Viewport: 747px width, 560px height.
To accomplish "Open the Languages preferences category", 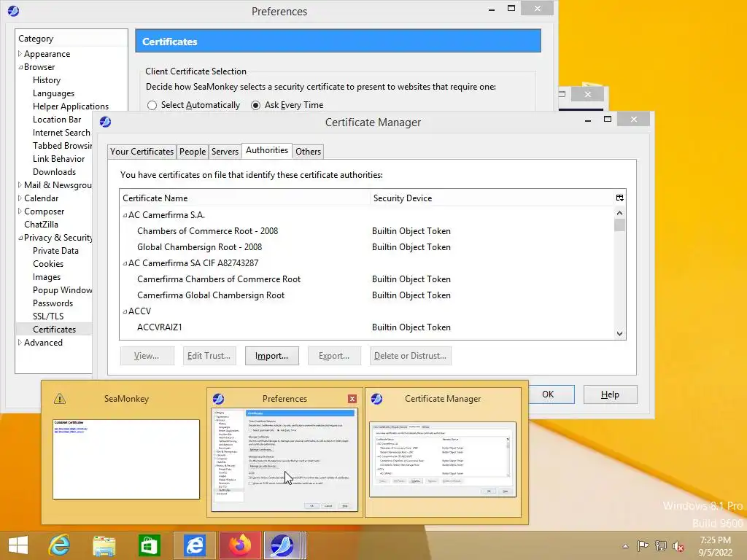I will (53, 93).
